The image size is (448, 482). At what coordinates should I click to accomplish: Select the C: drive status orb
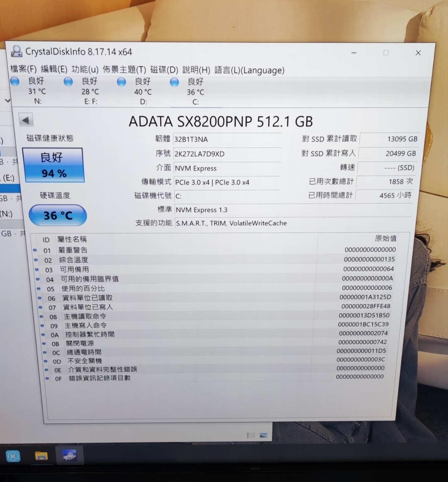[175, 82]
